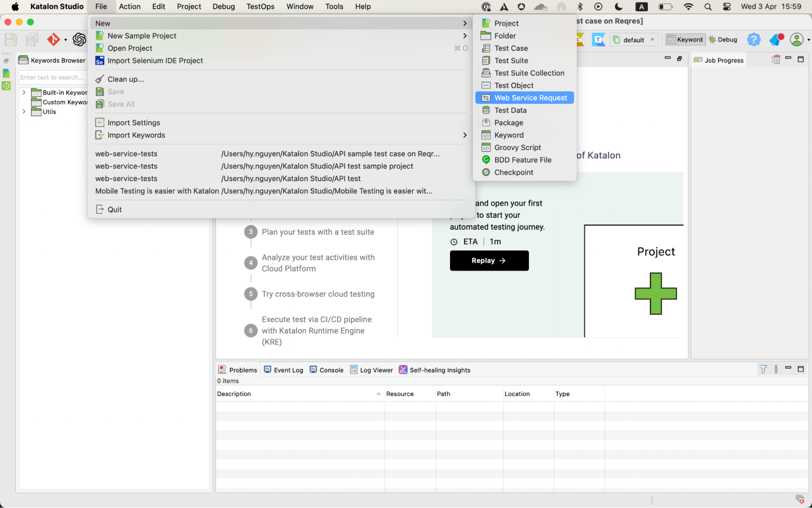Click Import Settings menu entry
The width and height of the screenshot is (812, 508).
(x=281, y=123)
